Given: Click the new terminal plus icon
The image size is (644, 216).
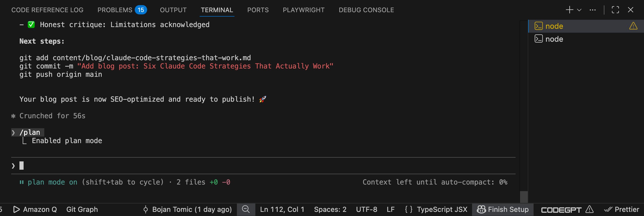Looking at the screenshot, I should (x=569, y=10).
